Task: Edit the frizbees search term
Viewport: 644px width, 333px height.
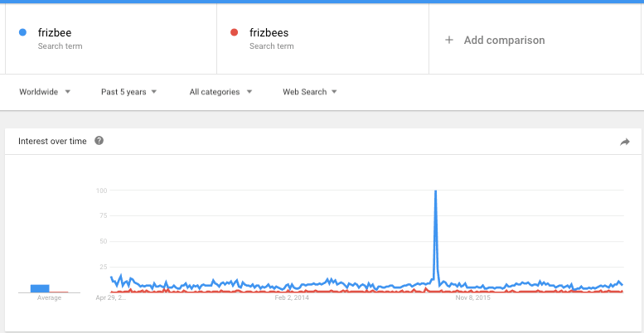Action: point(322,39)
